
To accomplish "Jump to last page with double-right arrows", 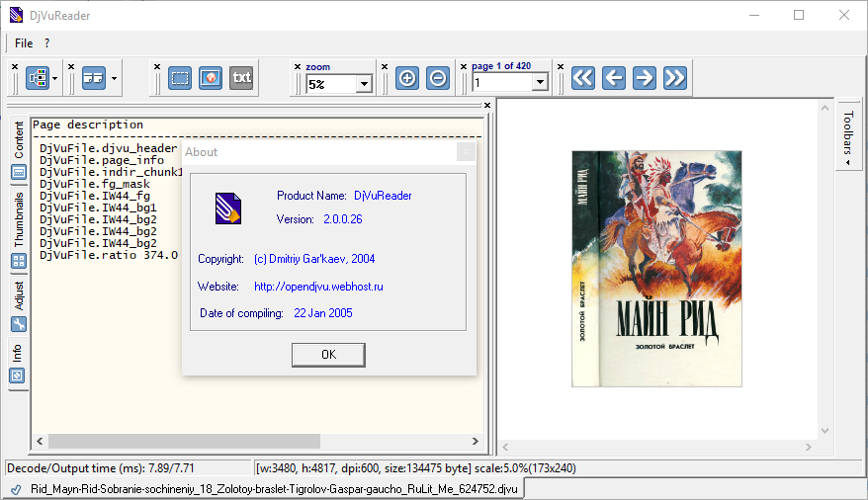I will click(675, 78).
